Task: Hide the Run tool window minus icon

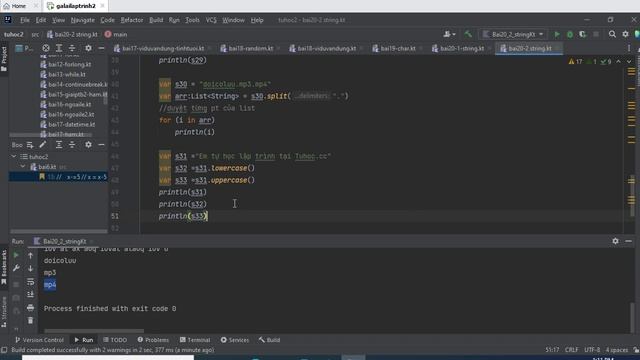Action: tap(628, 241)
